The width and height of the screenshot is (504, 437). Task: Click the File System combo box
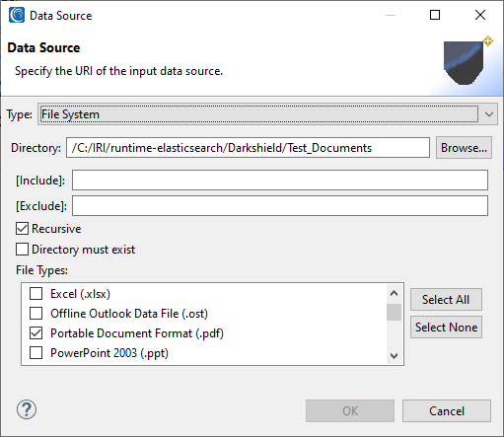click(267, 114)
